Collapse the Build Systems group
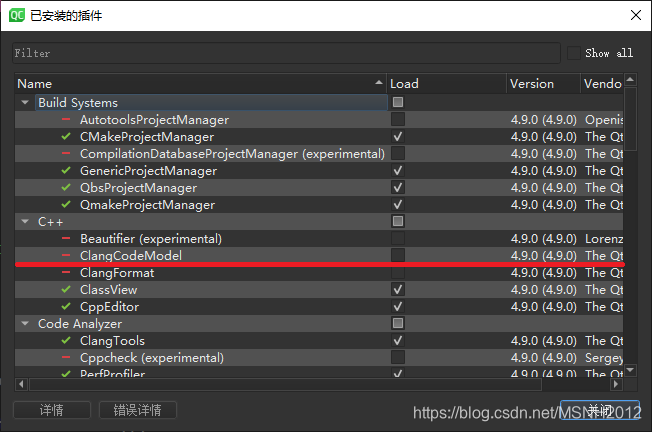652x432 pixels. 25,102
